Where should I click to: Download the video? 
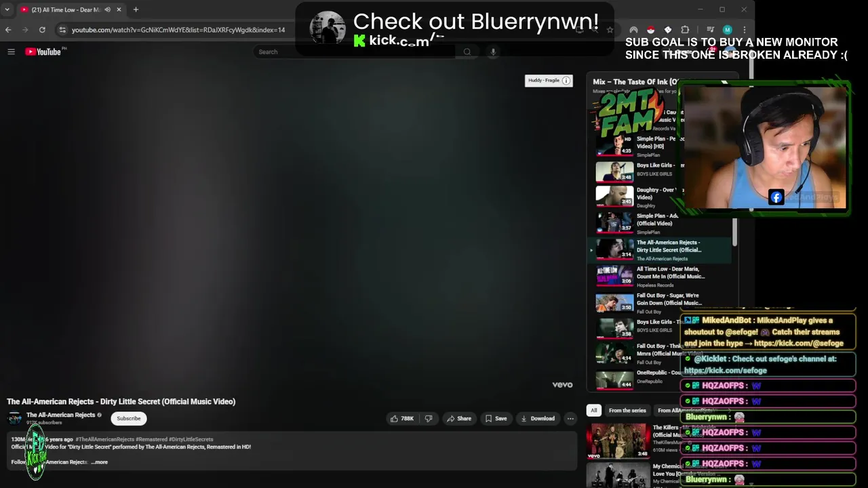538,418
